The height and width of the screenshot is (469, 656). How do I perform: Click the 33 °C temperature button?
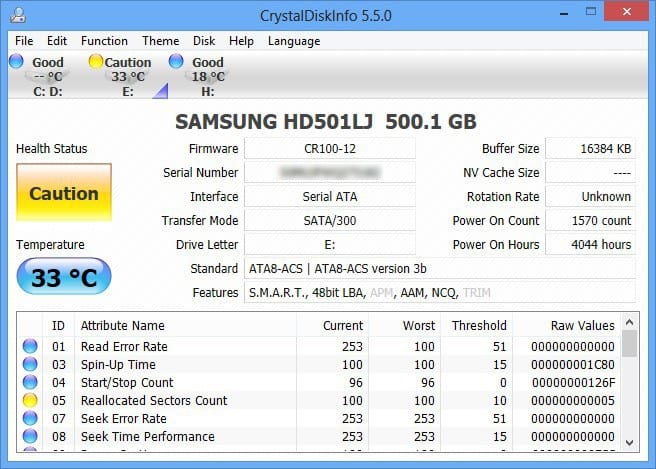pyautogui.click(x=64, y=278)
